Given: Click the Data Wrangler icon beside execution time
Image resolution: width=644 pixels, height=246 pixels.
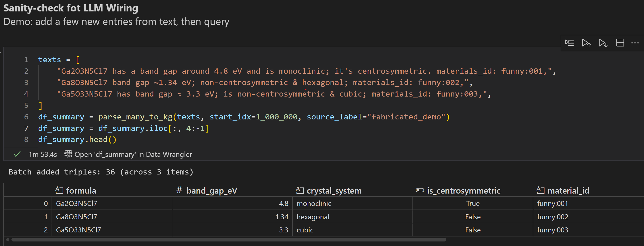Looking at the screenshot, I should pos(68,154).
